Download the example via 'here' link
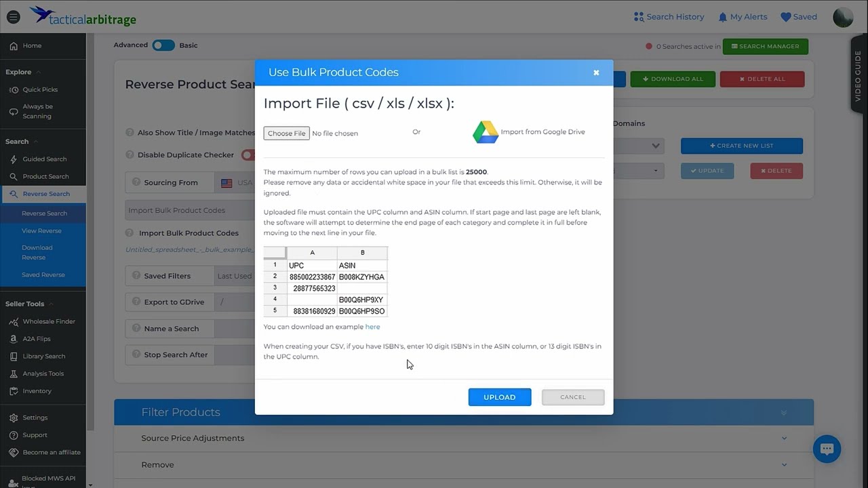Image resolution: width=868 pixels, height=488 pixels. point(372,327)
